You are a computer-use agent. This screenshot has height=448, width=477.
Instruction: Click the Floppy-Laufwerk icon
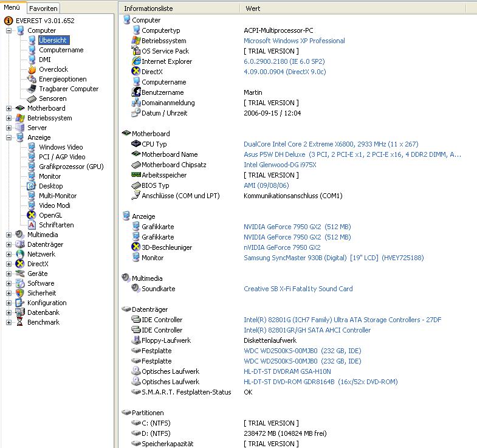point(136,340)
